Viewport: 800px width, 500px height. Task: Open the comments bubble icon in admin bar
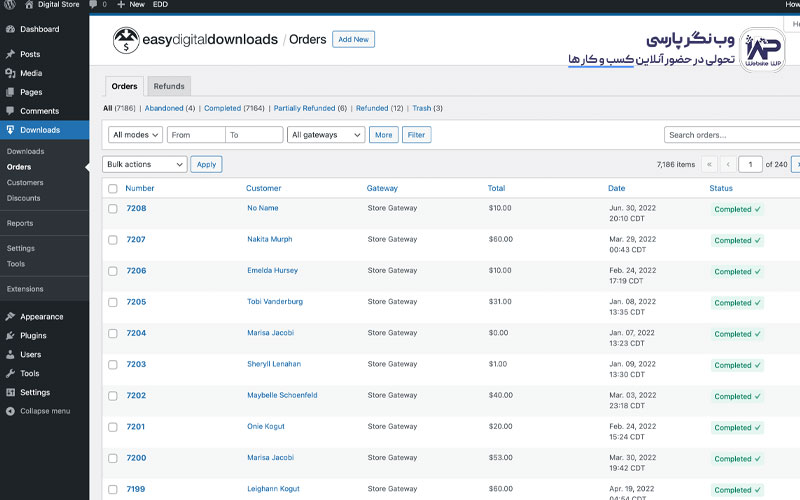93,4
